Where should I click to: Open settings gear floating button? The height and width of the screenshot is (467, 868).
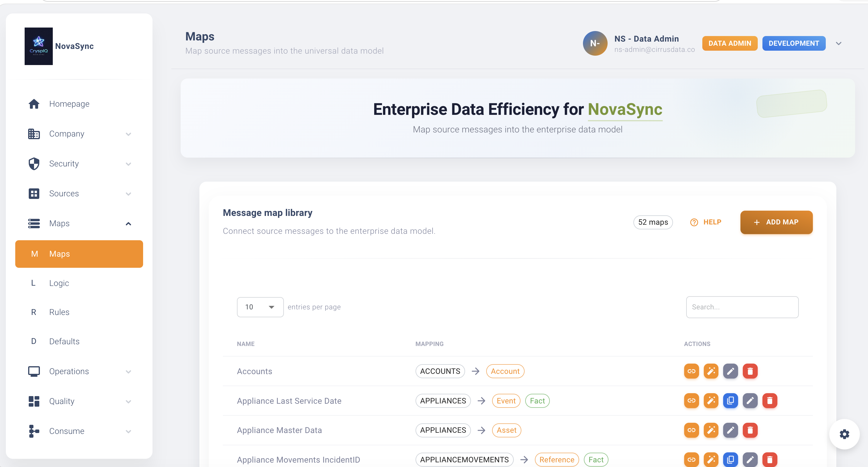844,434
